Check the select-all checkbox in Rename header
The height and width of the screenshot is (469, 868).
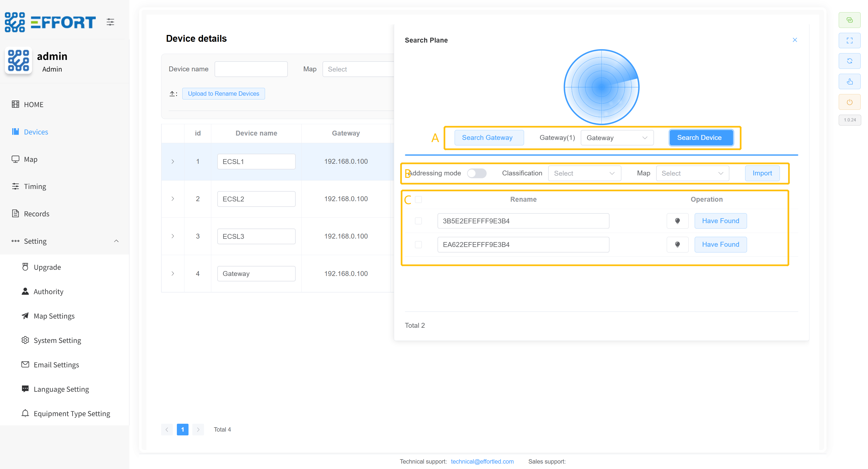pos(418,199)
